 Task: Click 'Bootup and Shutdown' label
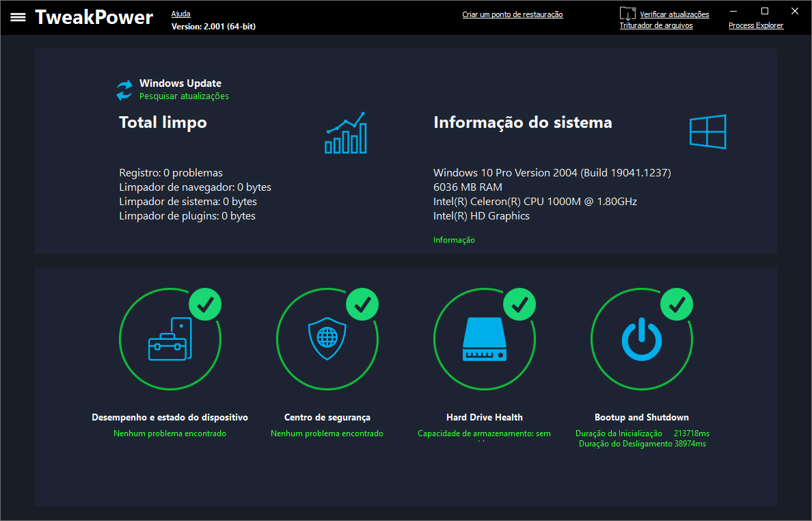pos(642,418)
